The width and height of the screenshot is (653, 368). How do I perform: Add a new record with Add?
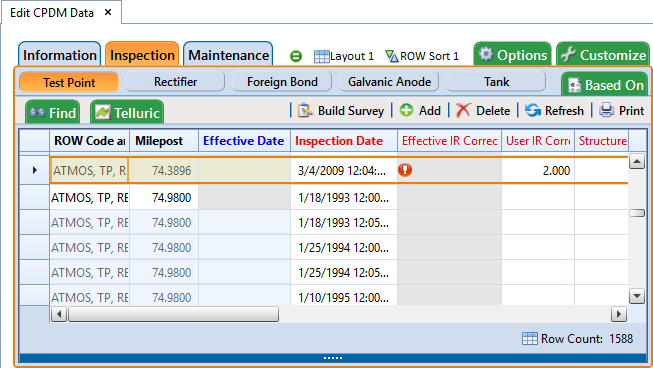(420, 111)
